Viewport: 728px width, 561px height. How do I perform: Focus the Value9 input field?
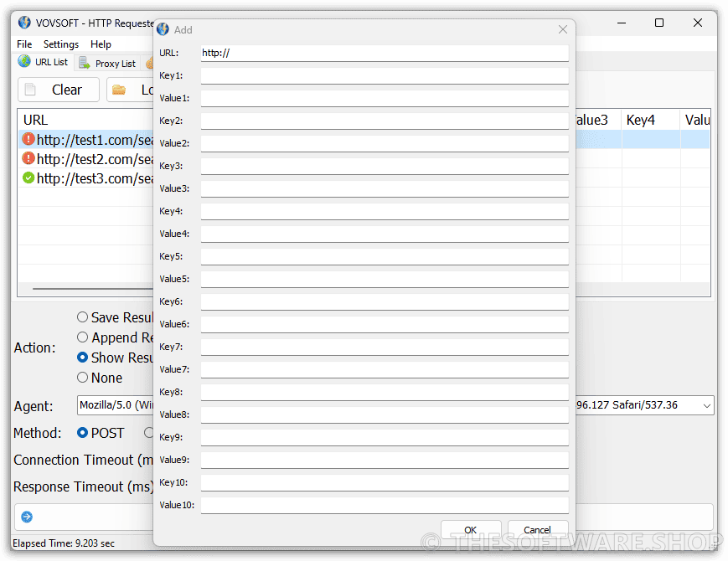385,461
